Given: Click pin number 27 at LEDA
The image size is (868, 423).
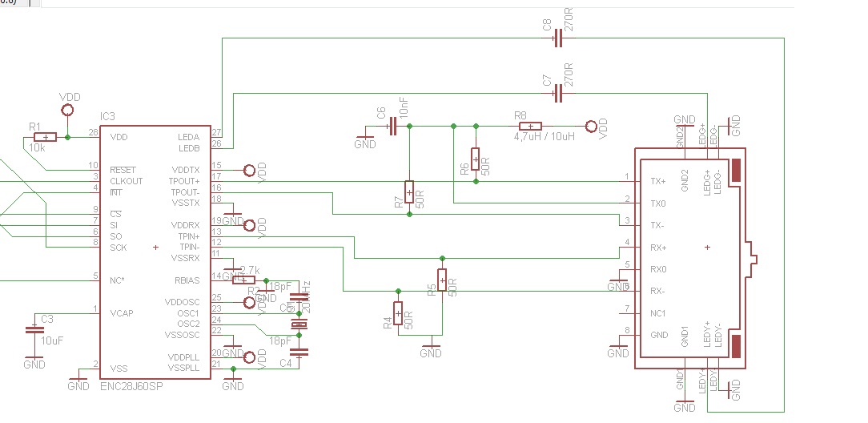Looking at the screenshot, I should [216, 133].
